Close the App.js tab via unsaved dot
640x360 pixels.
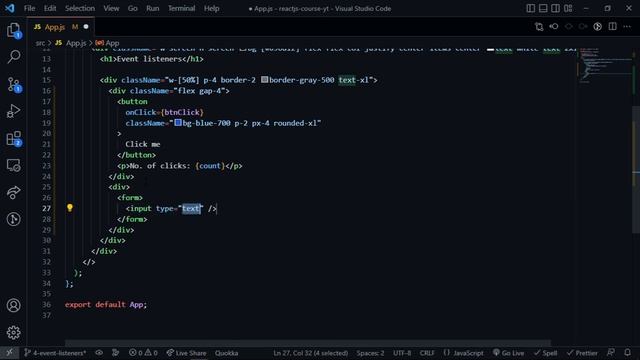(x=86, y=27)
